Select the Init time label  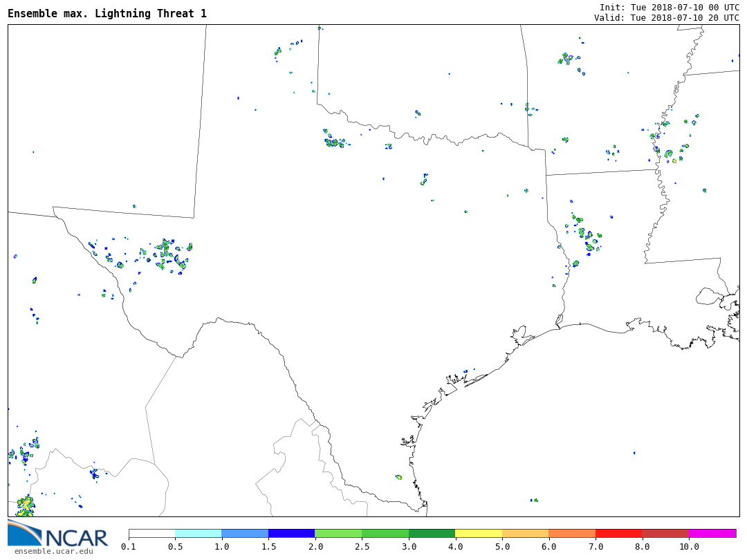[669, 7]
